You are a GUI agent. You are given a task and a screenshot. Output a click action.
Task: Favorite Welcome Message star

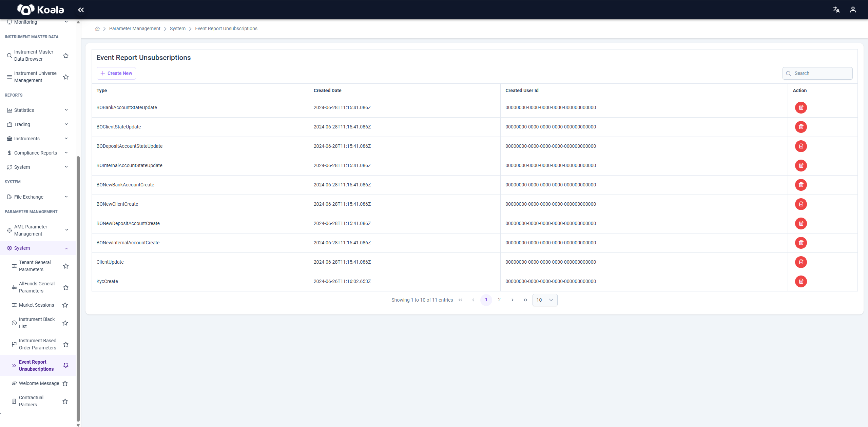click(65, 383)
